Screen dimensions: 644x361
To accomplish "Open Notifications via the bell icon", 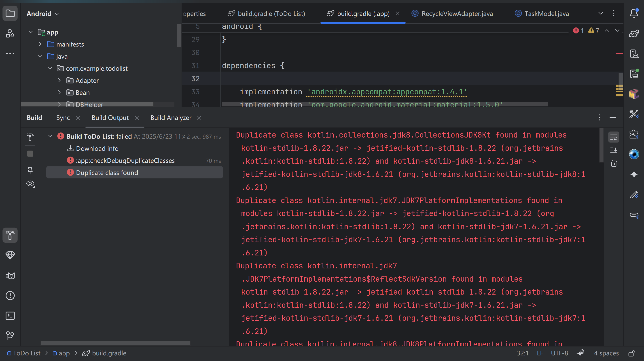I will (634, 13).
